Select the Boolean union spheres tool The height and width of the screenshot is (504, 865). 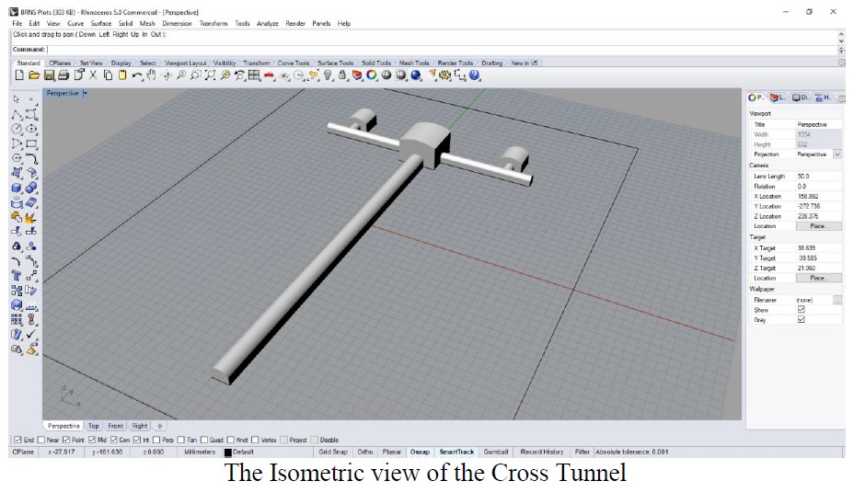point(31,188)
